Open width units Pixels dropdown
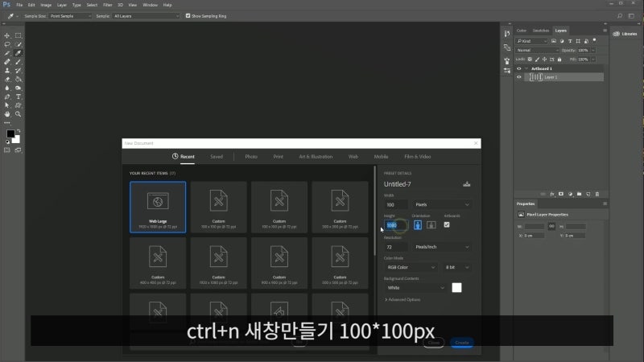The height and width of the screenshot is (362, 644). click(442, 204)
